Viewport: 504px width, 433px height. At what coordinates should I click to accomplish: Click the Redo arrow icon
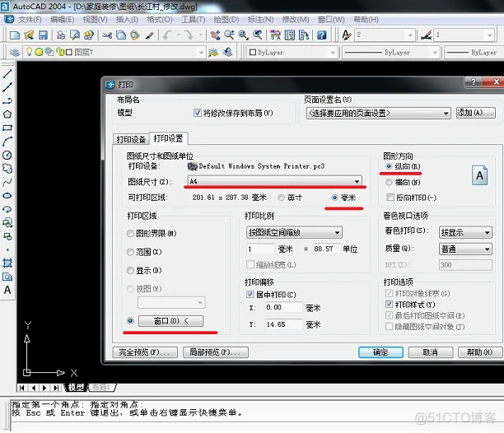click(189, 35)
